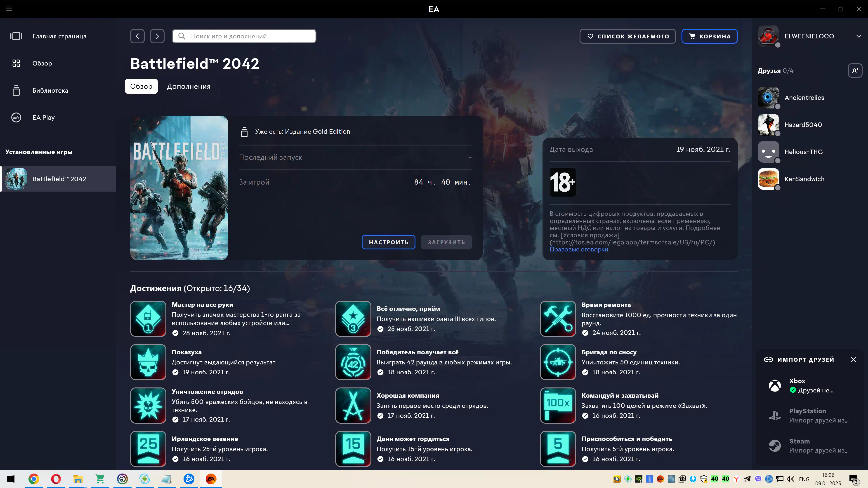Click the Battlefield 2042 cover art
This screenshot has height=488, width=868.
click(x=179, y=188)
